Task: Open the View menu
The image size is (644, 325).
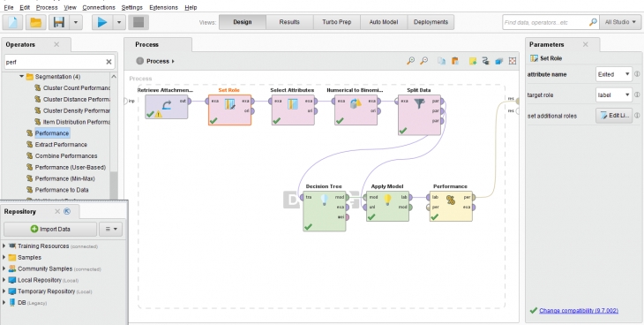Action: pos(71,7)
